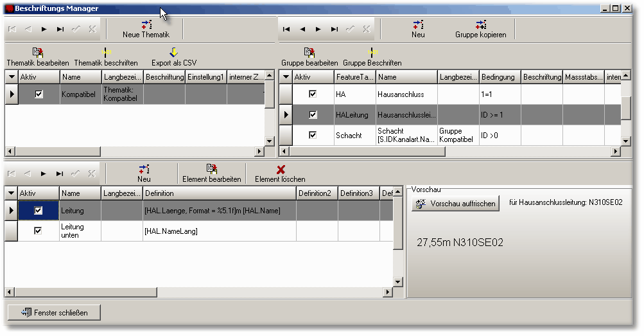The height and width of the screenshot is (336, 644).
Task: Click Gruppe Beschriften icon
Action: [372, 52]
